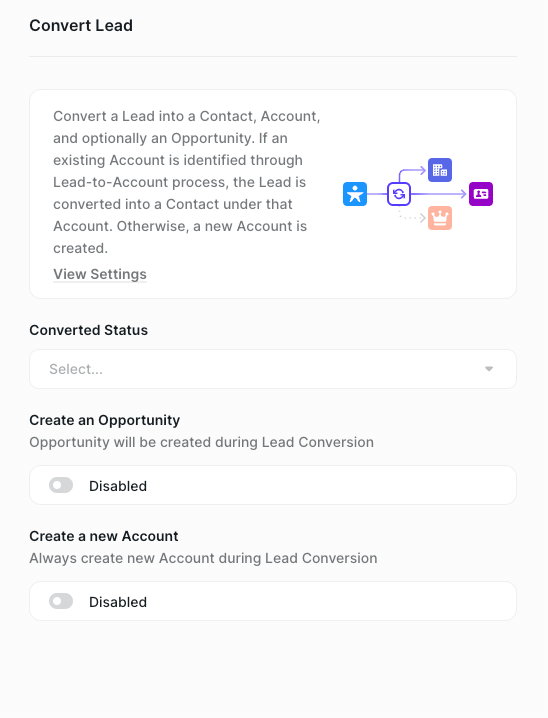Click the dotted arrow toward crown icon
548x718 pixels.
[x=412, y=216]
